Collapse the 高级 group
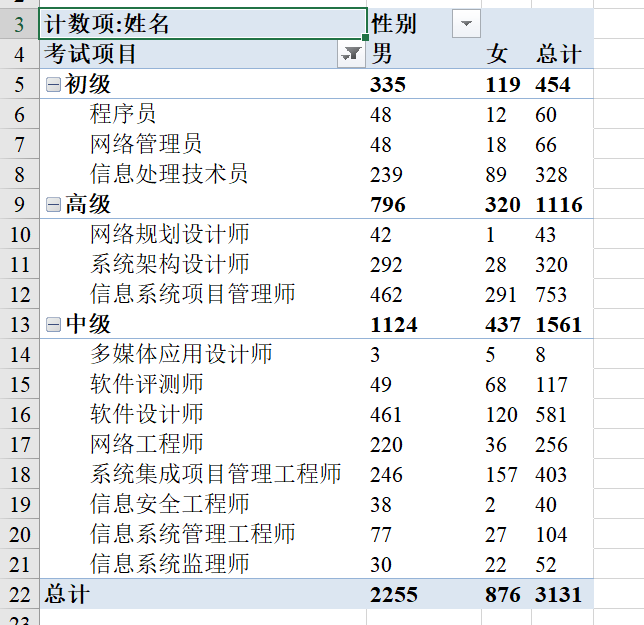The width and height of the screenshot is (644, 625). (53, 205)
